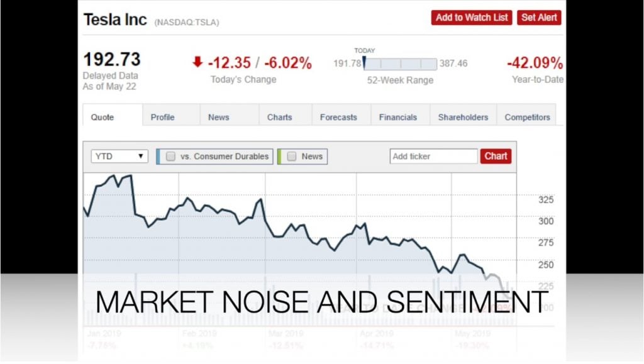Click the Add to Watch List button
This screenshot has width=644, height=364.
point(472,18)
